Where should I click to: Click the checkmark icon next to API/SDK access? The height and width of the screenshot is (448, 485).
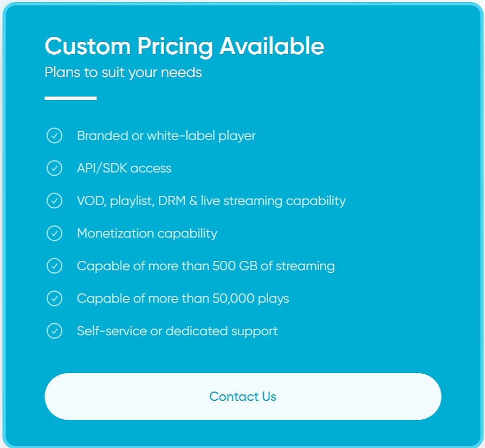coord(54,168)
